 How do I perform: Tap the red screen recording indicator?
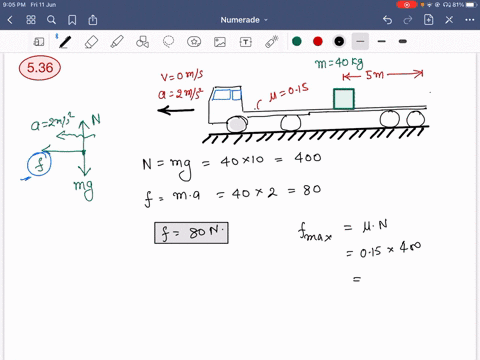coord(407,5)
